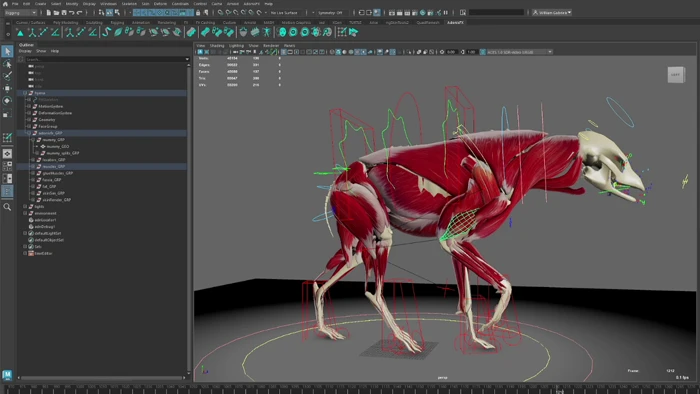This screenshot has height=394, width=700.
Task: Open the Outliner Display menu
Action: click(x=25, y=51)
